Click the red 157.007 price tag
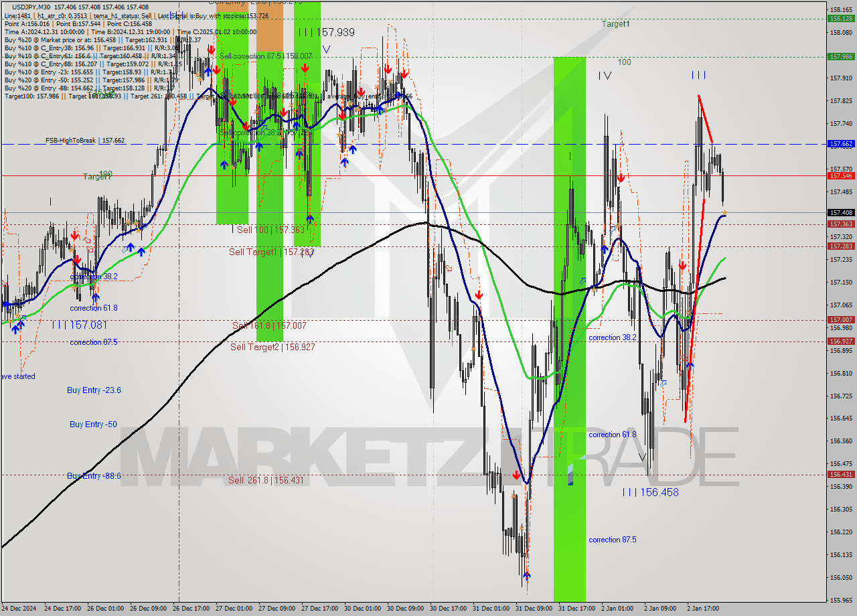The height and width of the screenshot is (616, 857). coord(841,320)
